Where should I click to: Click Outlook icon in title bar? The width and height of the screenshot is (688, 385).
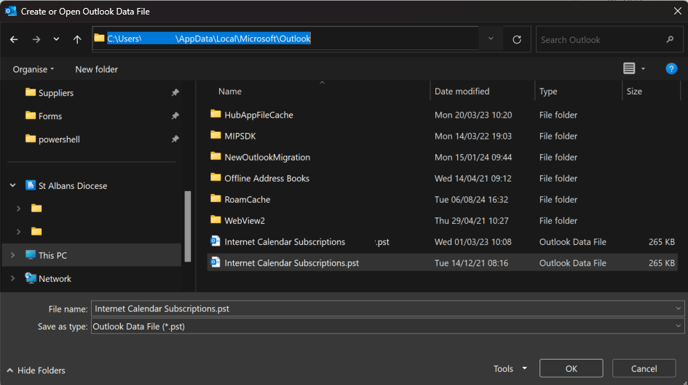tap(11, 11)
